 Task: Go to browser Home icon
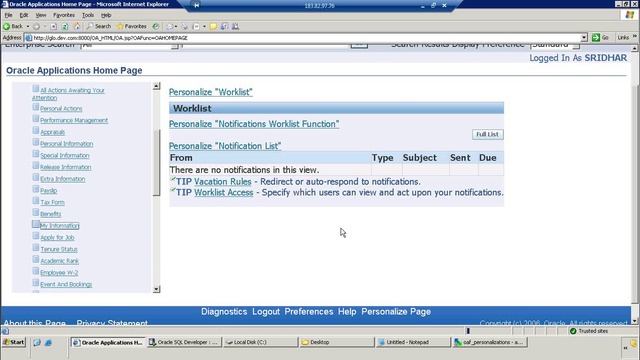77,26
